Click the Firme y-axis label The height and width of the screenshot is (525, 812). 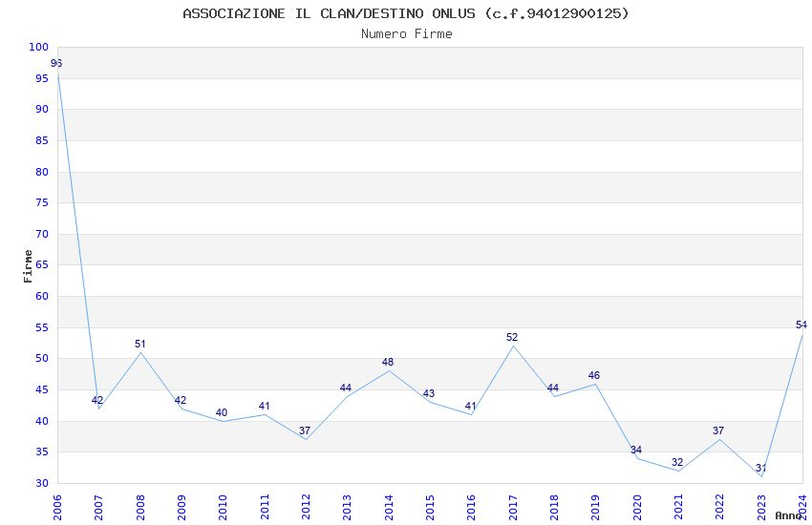click(x=28, y=266)
